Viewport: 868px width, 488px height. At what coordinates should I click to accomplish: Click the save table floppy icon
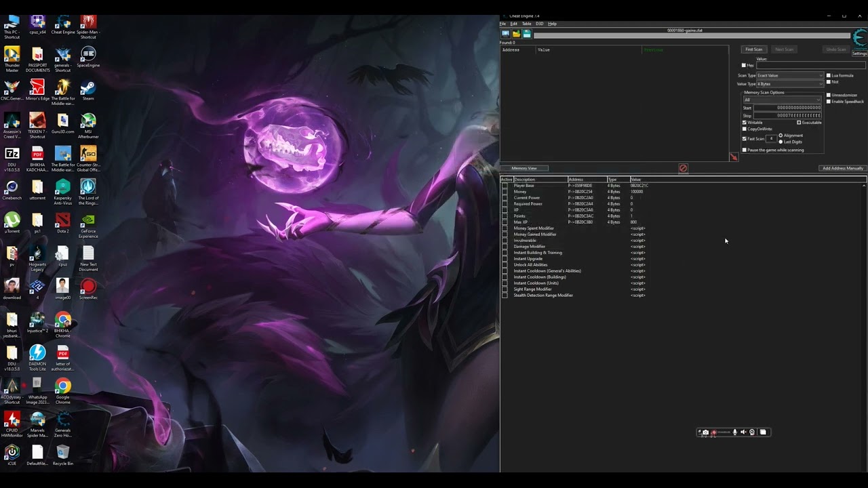pos(526,33)
